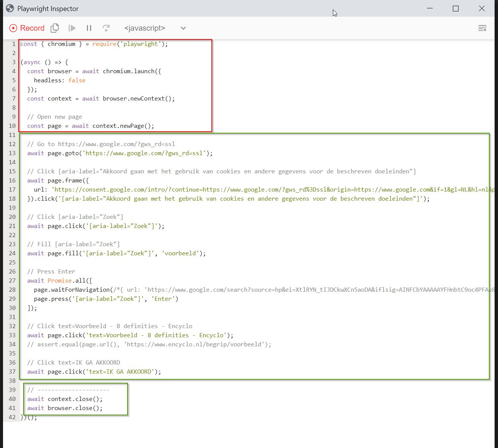Click the page.click Voorbeeld Encyclo line
The image size is (498, 448).
(x=130, y=335)
